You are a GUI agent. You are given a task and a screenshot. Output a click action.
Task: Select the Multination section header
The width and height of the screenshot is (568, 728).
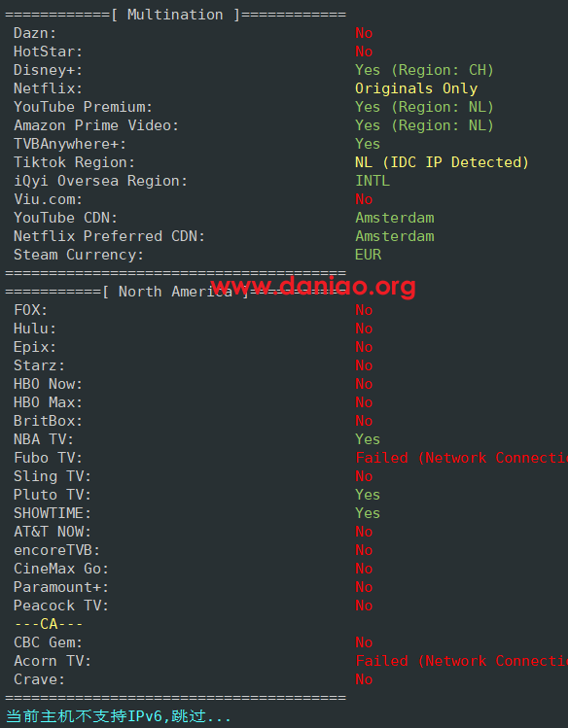[176, 15]
